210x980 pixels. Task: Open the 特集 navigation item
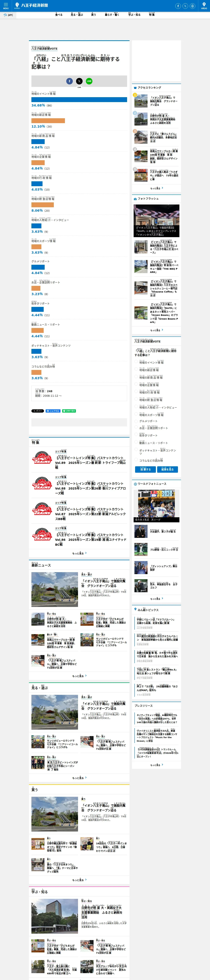pyautogui.click(x=152, y=15)
